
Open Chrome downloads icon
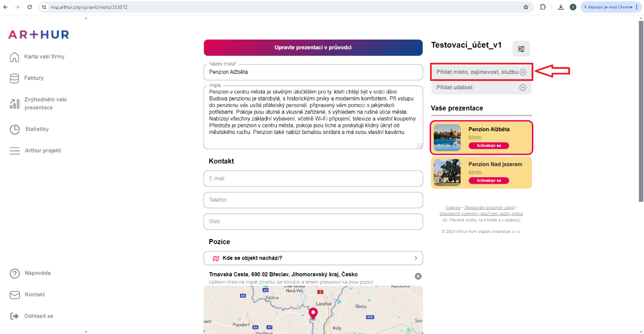click(561, 7)
